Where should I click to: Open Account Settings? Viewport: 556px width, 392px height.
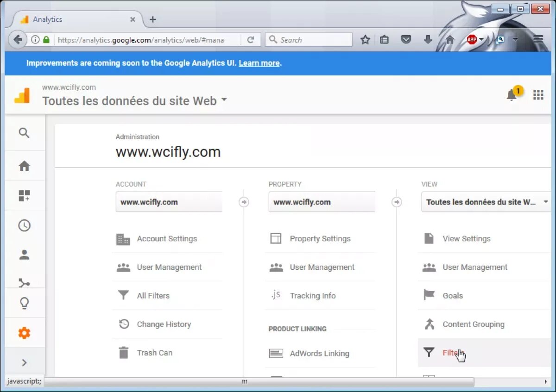click(x=167, y=239)
